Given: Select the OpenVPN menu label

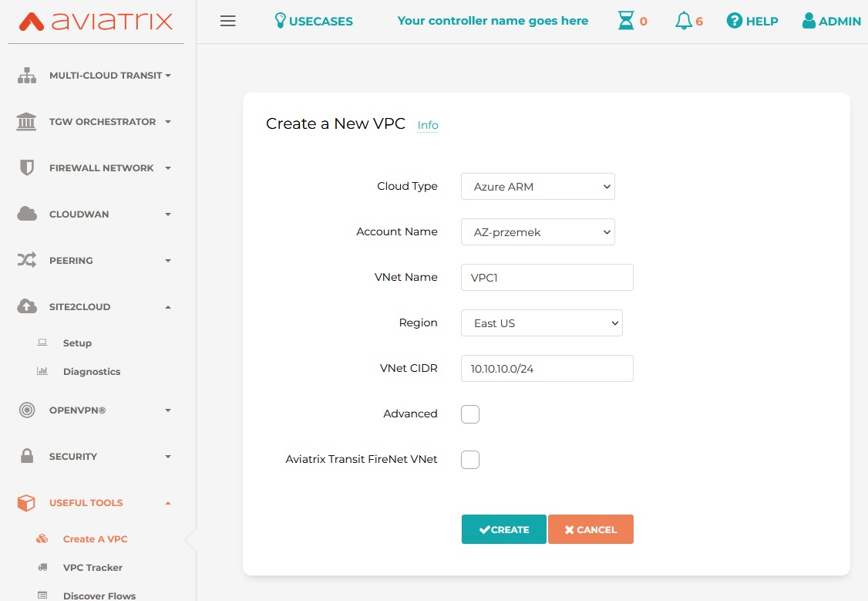Looking at the screenshot, I should coord(78,410).
